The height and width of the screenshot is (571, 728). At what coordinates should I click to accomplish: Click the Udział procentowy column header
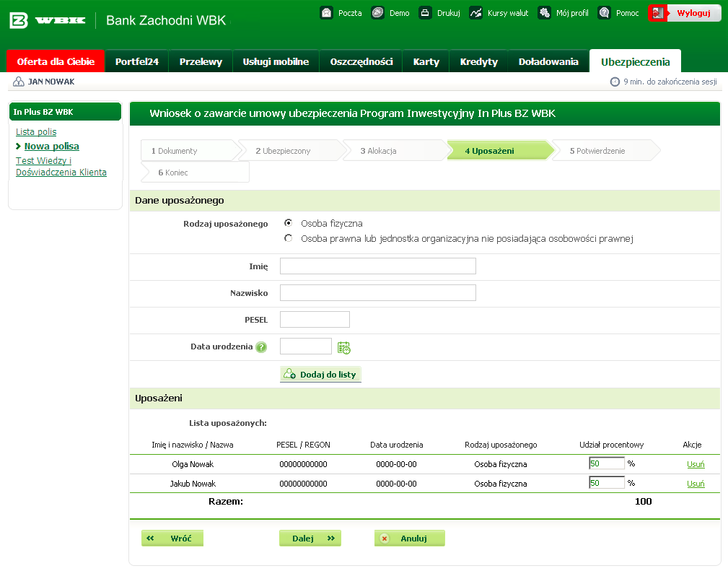(611, 445)
